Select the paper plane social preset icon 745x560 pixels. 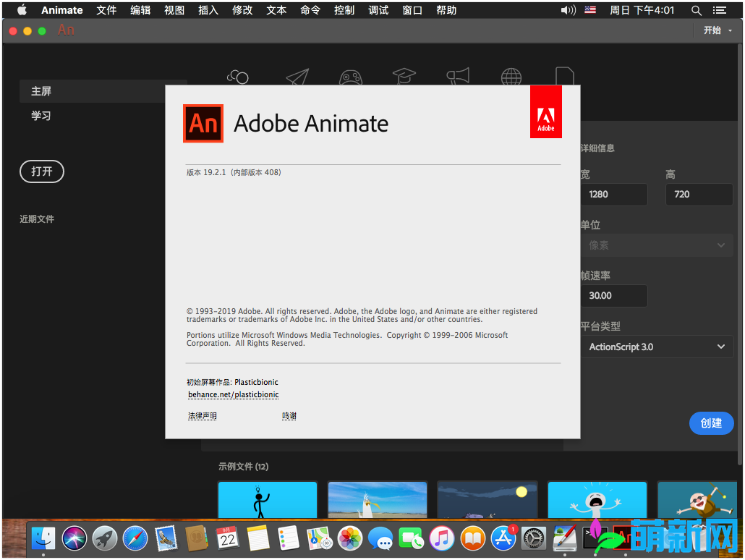click(297, 77)
